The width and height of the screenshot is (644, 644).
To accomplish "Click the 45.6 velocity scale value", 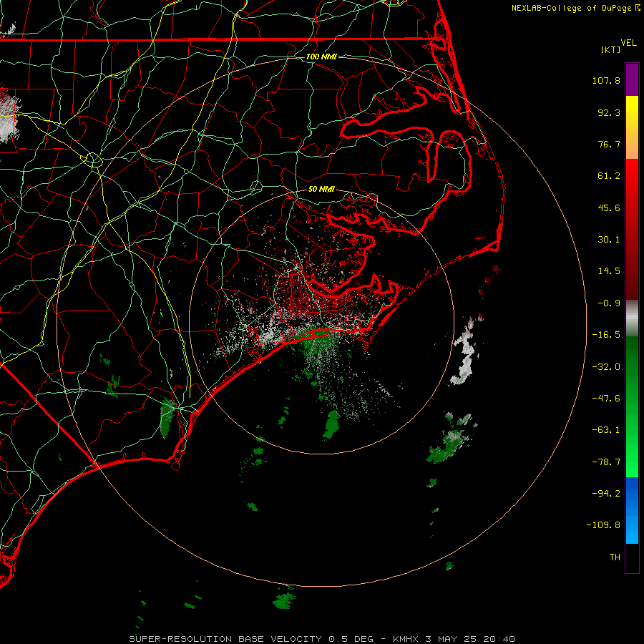I will pos(609,208).
